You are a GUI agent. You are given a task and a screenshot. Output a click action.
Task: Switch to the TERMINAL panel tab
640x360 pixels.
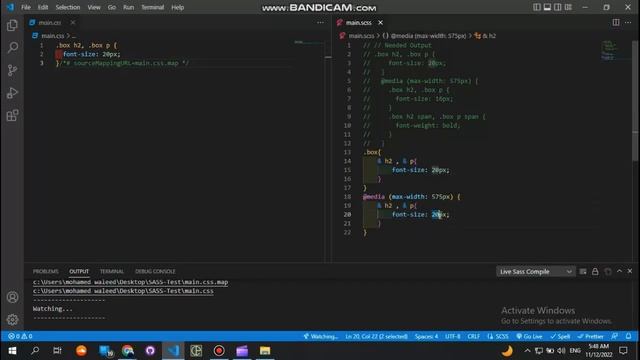[x=112, y=271]
